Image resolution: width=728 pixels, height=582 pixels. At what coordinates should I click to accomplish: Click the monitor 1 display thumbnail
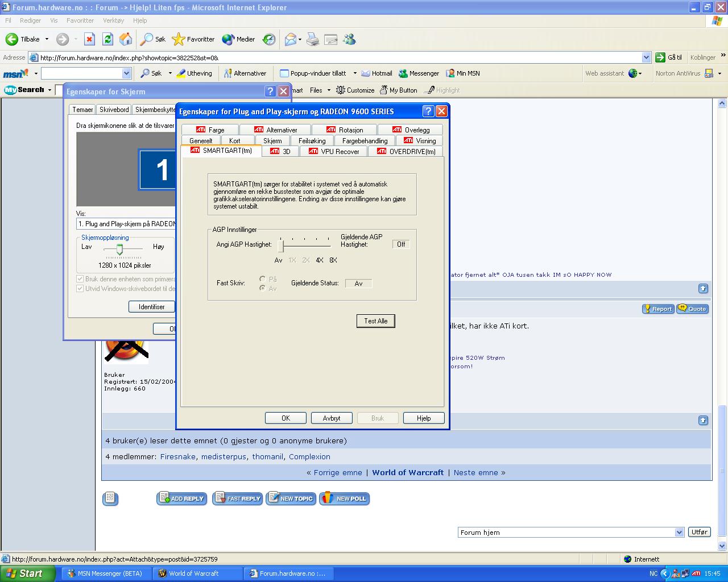click(158, 169)
